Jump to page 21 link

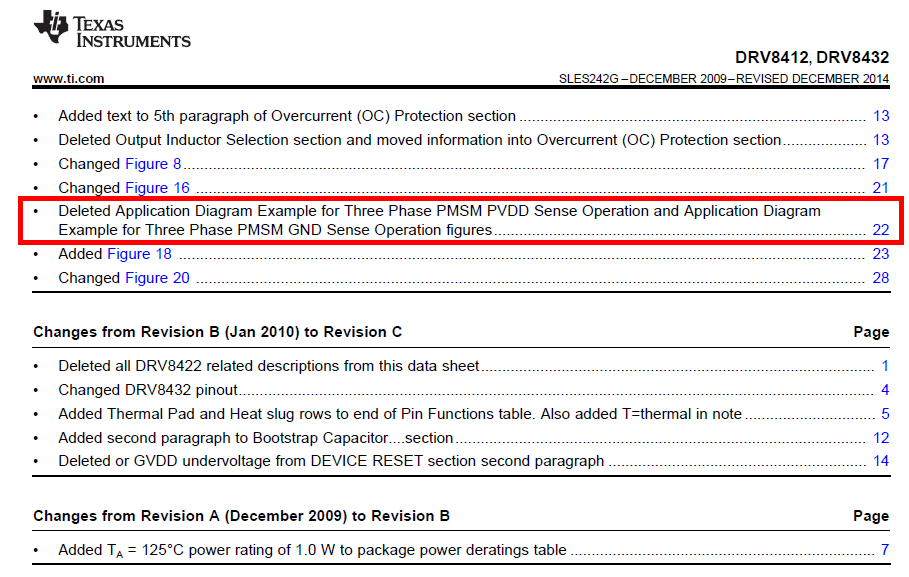(881, 188)
